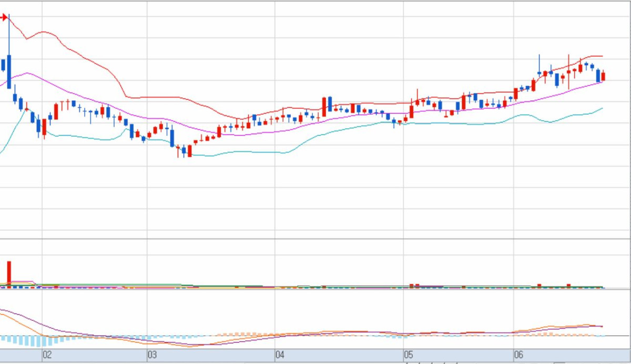Click the red arrow high-price marker

[x=4, y=18]
